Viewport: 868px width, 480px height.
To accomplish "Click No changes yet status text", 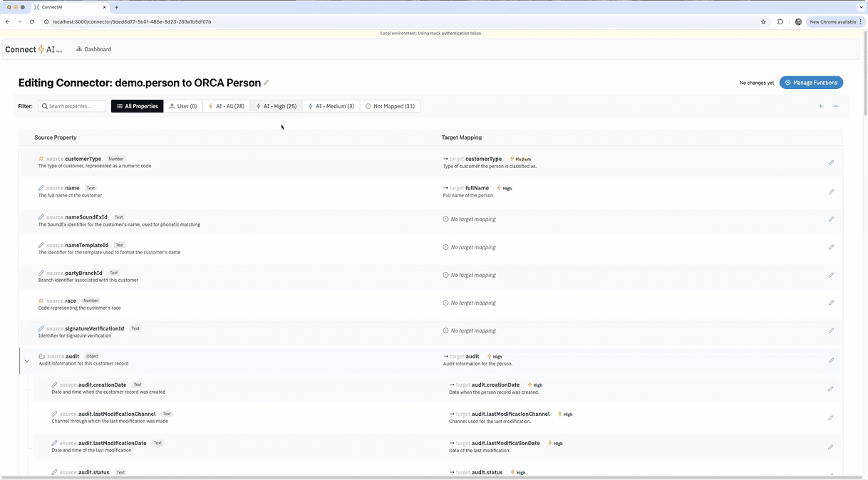I will [757, 83].
